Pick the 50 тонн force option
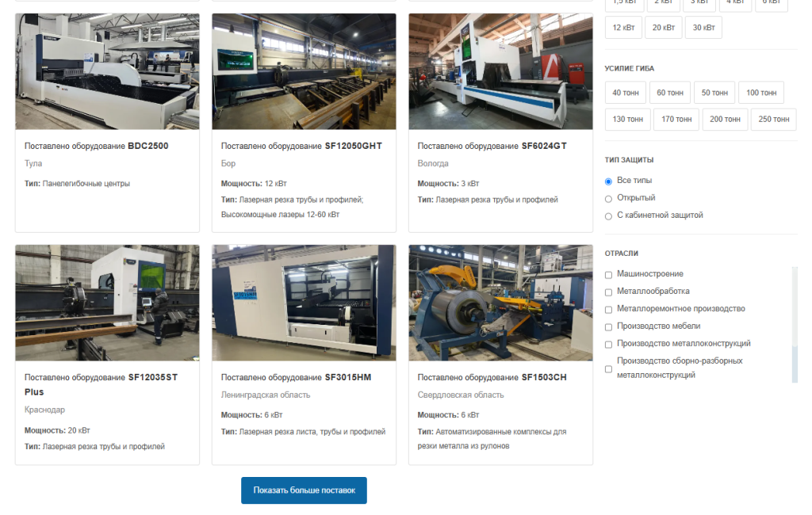 coord(714,93)
